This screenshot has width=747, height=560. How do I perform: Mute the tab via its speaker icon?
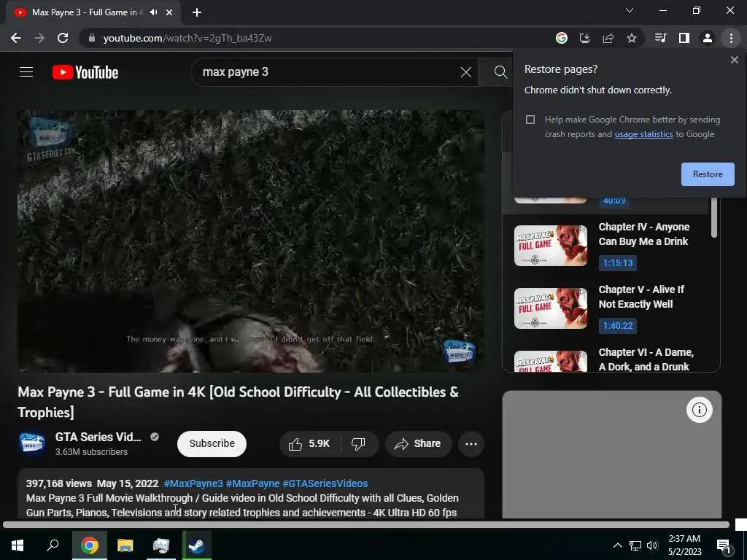point(153,12)
